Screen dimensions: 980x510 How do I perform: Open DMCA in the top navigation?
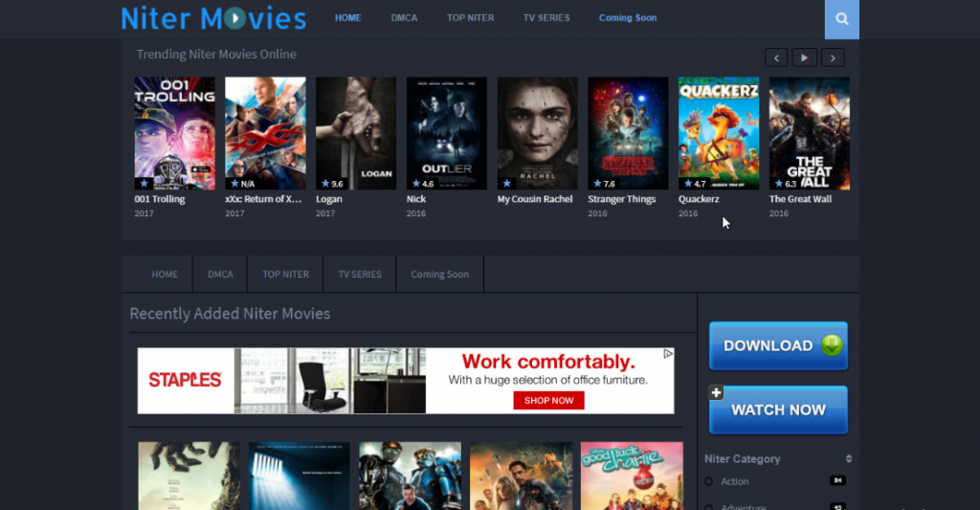(404, 18)
